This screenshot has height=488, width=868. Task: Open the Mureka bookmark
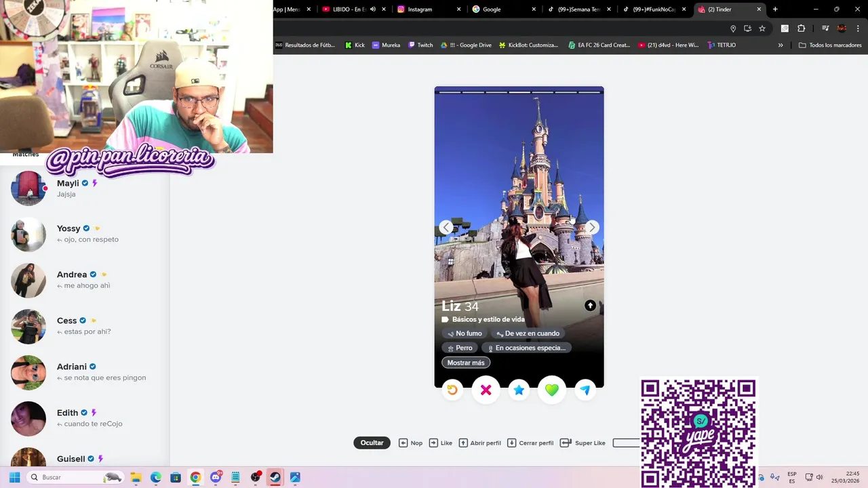(386, 45)
